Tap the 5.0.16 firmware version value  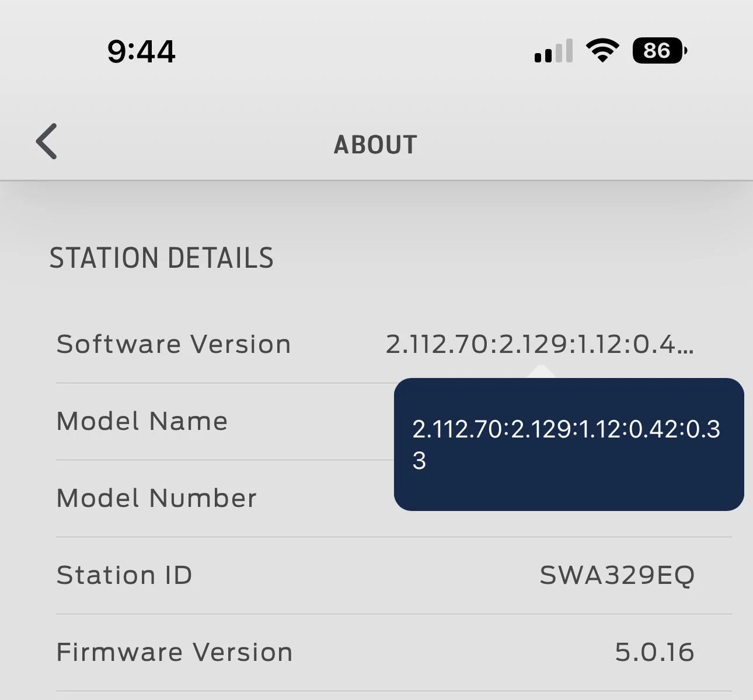tap(654, 652)
